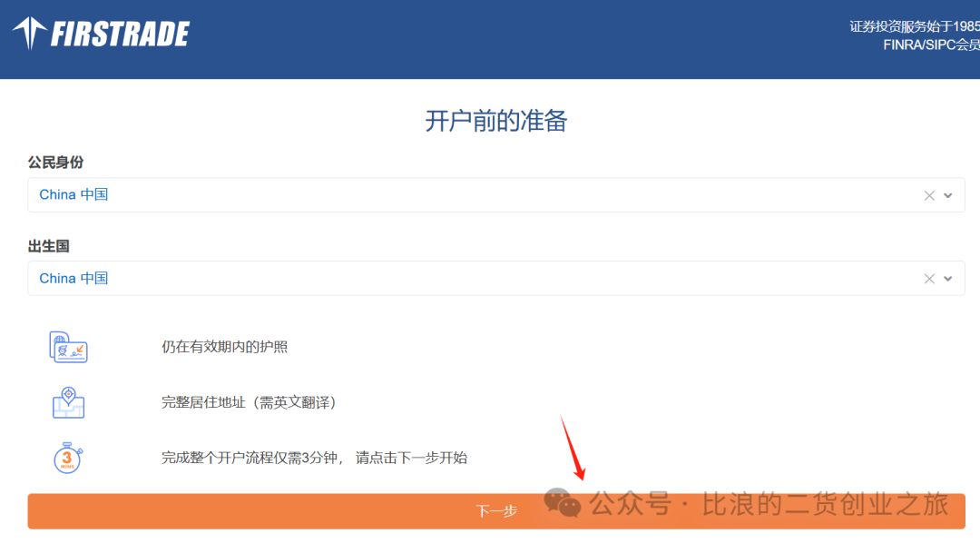Expand the 出生国 dropdown arrow
Image resolution: width=980 pixels, height=543 pixels.
click(948, 279)
